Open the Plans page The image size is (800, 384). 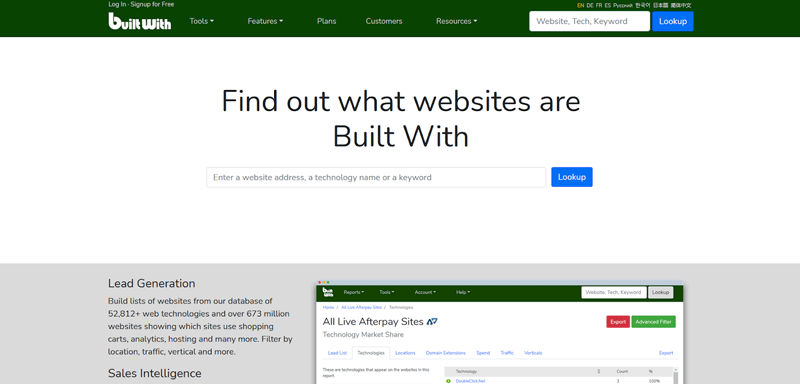(327, 21)
